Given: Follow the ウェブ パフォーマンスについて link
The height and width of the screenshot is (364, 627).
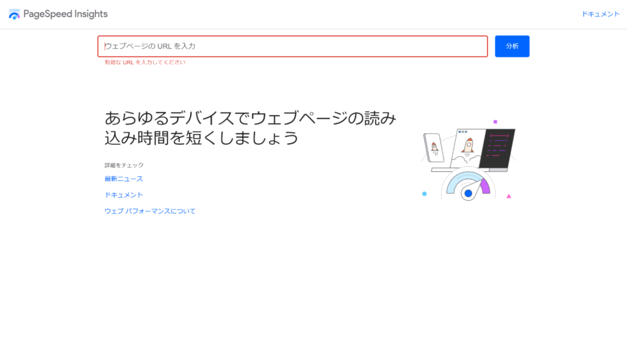Looking at the screenshot, I should coord(150,211).
